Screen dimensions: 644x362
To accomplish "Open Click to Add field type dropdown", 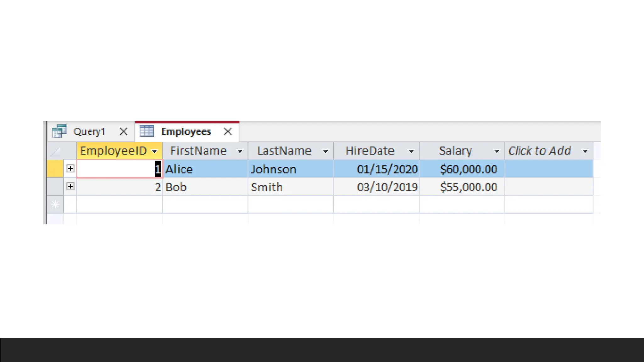I will [x=585, y=151].
